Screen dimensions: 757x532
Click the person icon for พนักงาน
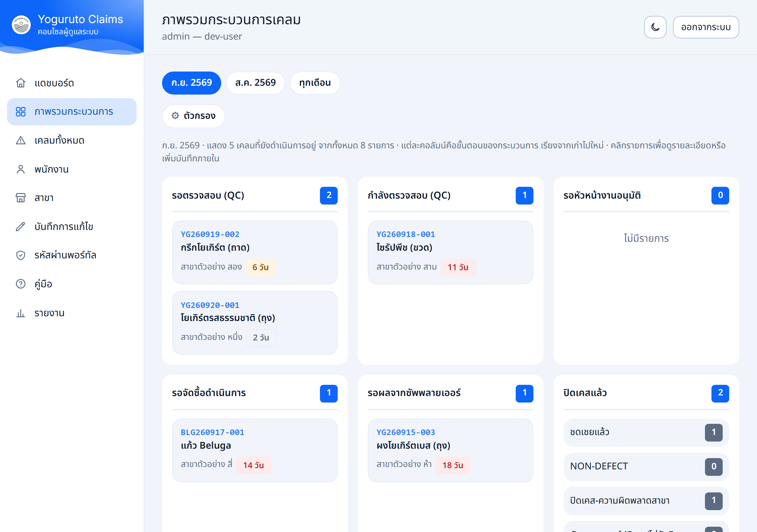[x=20, y=169]
